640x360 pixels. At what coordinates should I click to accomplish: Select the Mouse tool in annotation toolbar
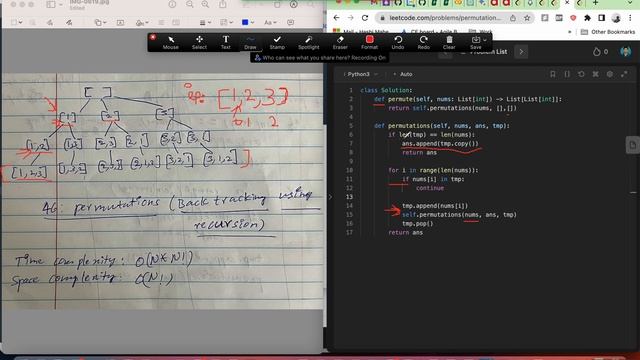click(x=171, y=42)
